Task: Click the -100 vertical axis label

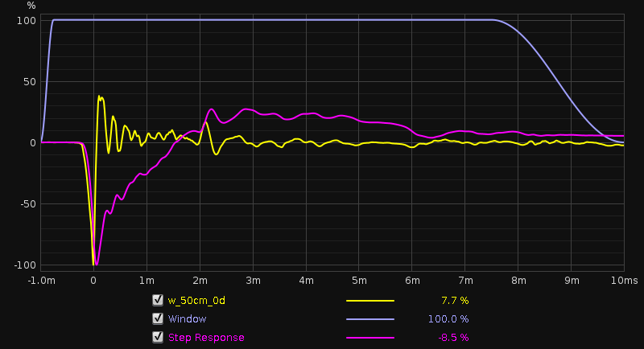Action: pos(25,265)
